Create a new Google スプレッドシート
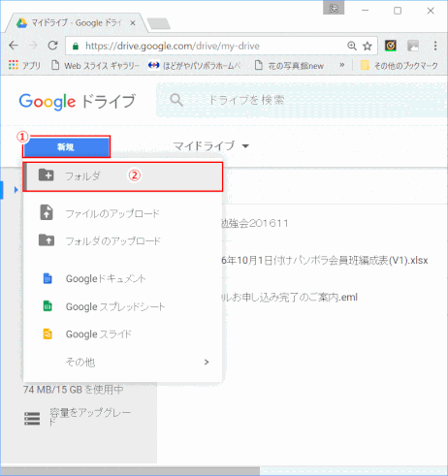Viewport: 448px width, 476px height. click(x=115, y=306)
